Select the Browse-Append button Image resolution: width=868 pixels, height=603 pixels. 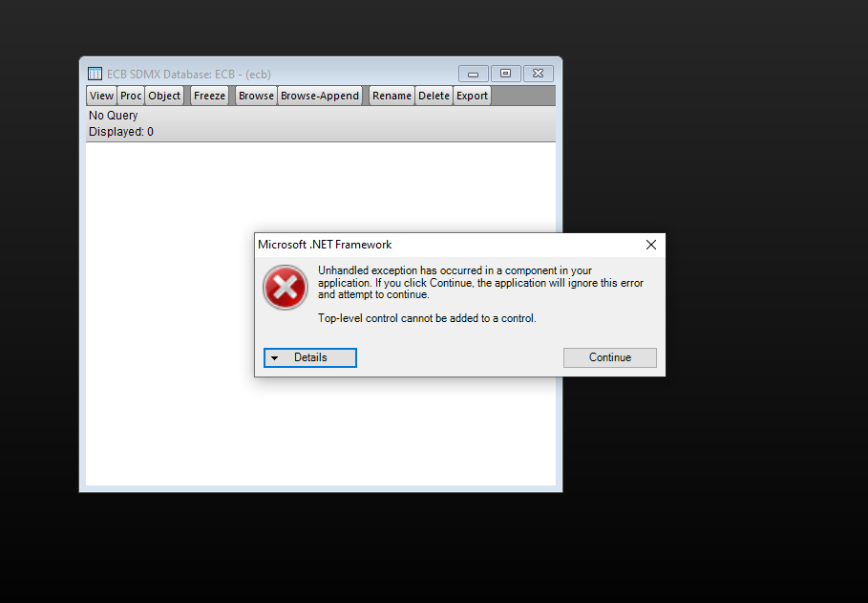(x=319, y=96)
